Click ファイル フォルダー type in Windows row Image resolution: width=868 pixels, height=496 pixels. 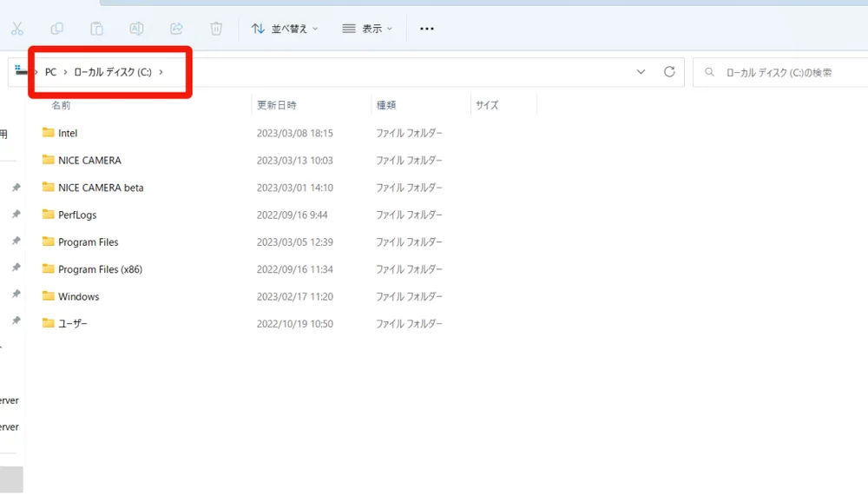pos(409,296)
